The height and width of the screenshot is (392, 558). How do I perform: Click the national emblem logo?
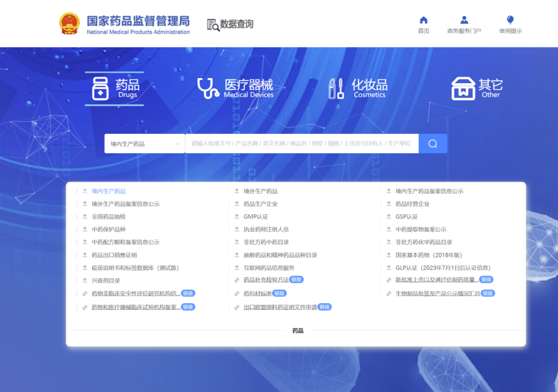[x=69, y=24]
